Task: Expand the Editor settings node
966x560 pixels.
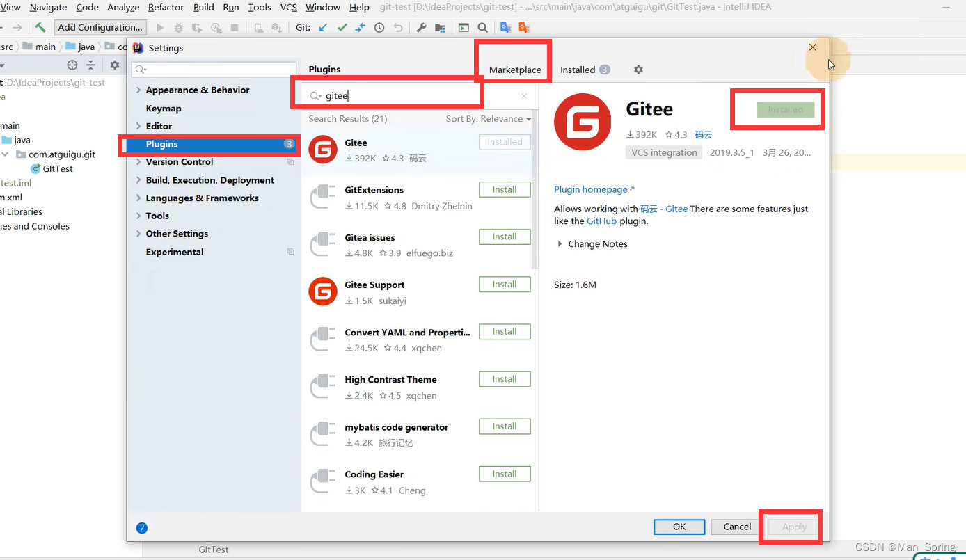Action: (138, 126)
